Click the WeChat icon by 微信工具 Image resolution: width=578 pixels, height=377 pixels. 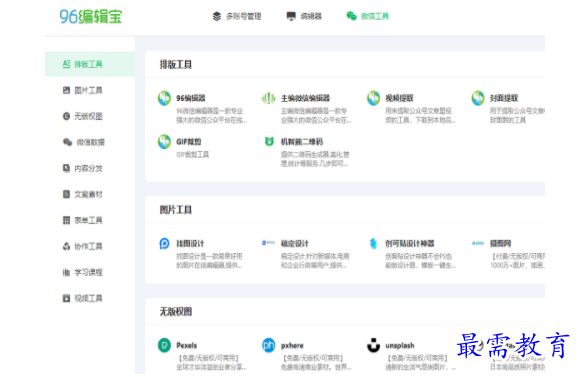coord(351,16)
